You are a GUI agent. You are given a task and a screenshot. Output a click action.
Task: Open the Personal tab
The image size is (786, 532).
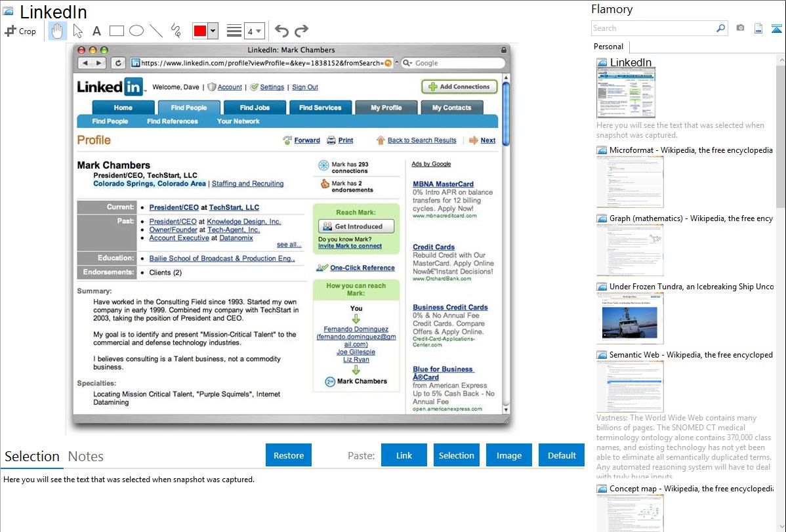click(609, 47)
